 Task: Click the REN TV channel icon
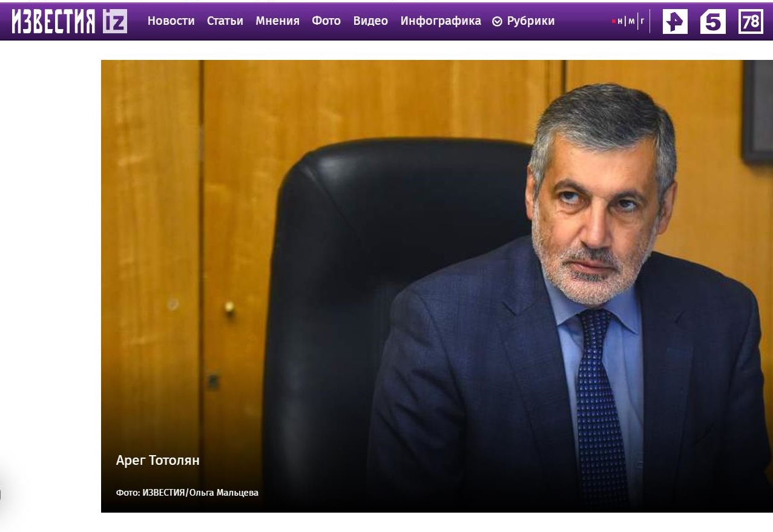tap(675, 22)
